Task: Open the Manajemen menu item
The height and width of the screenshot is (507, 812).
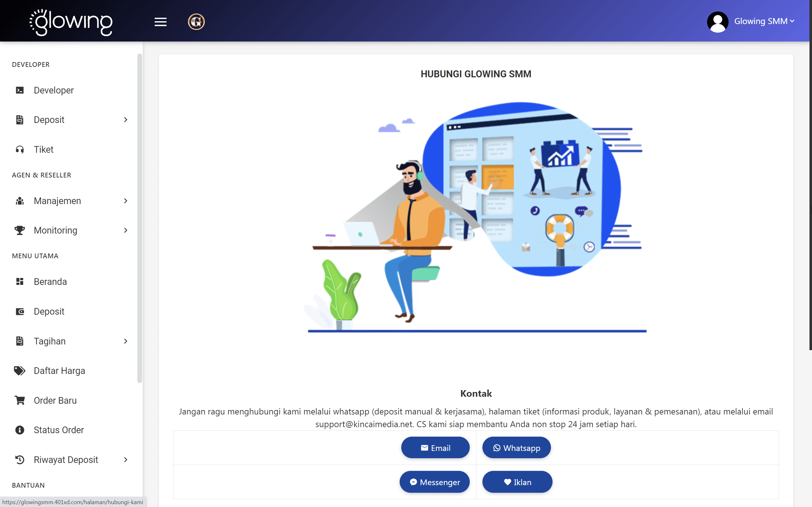Action: [57, 201]
